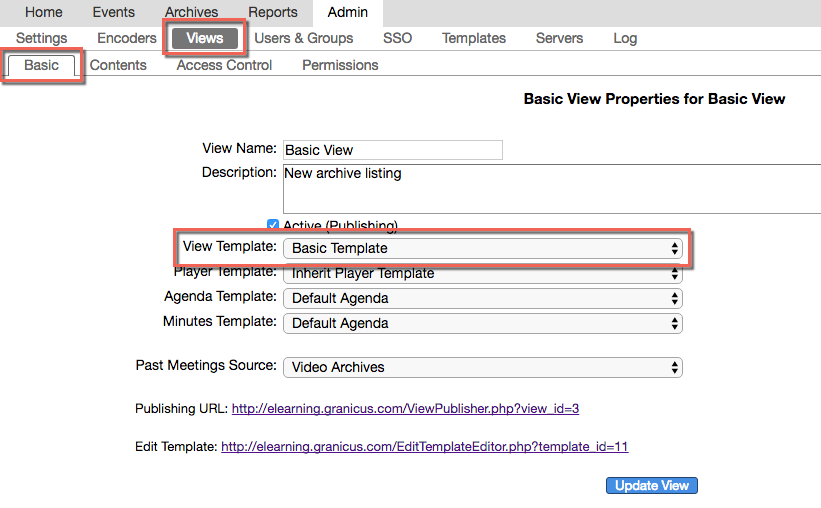The image size is (821, 508).
Task: Toggle the Active (Publishing) checkbox
Action: (x=273, y=224)
